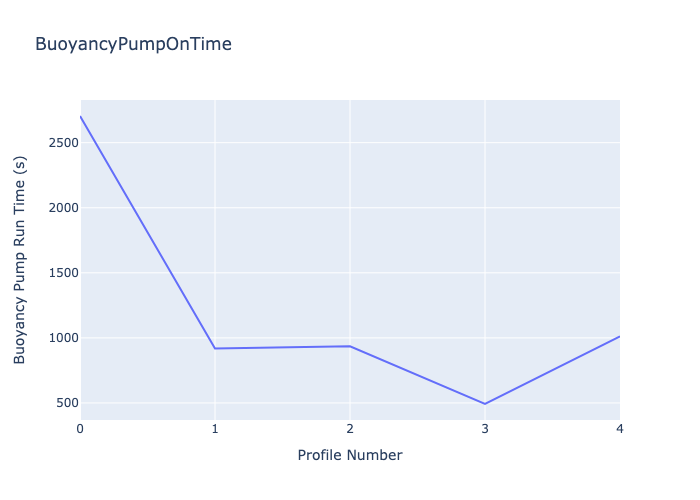This screenshot has height=500, width=700.
Task: Click the x-axis tick label 1
Action: coord(215,429)
